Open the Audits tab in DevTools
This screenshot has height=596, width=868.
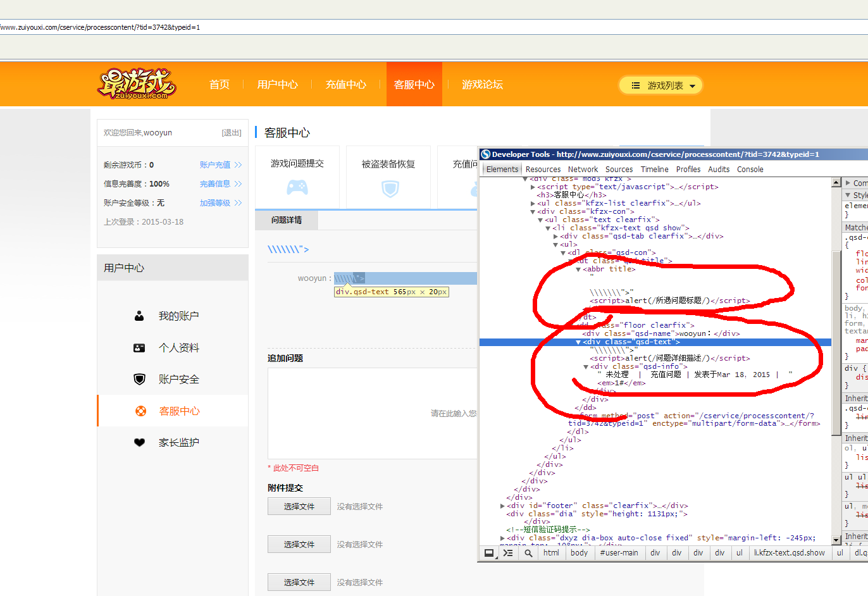719,170
